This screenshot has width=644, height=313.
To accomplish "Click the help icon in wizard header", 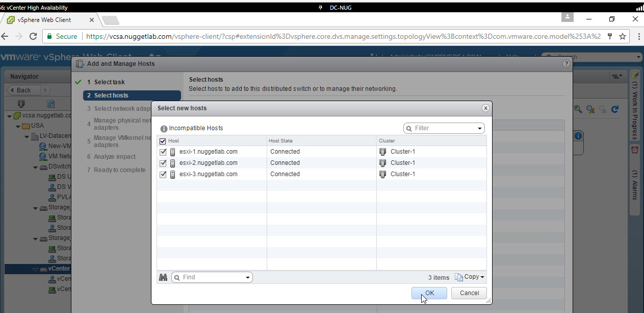I will 565,64.
